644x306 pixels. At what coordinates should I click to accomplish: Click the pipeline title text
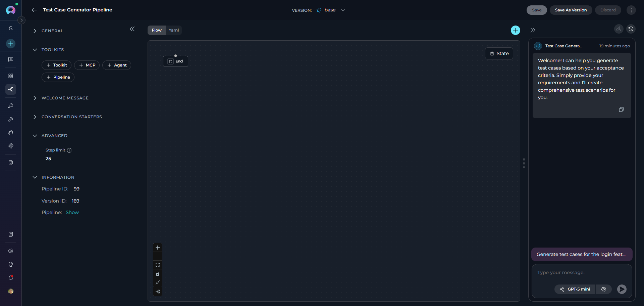coord(77,10)
